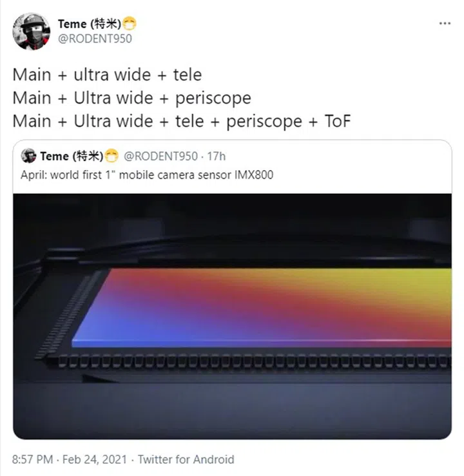Click Teme's large profile avatar
The image size is (464, 476).
[x=31, y=32]
